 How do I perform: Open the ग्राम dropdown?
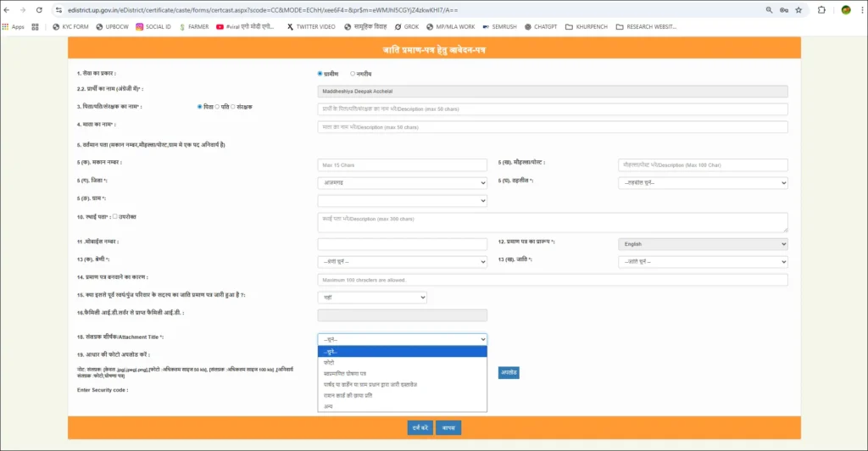[x=403, y=200]
